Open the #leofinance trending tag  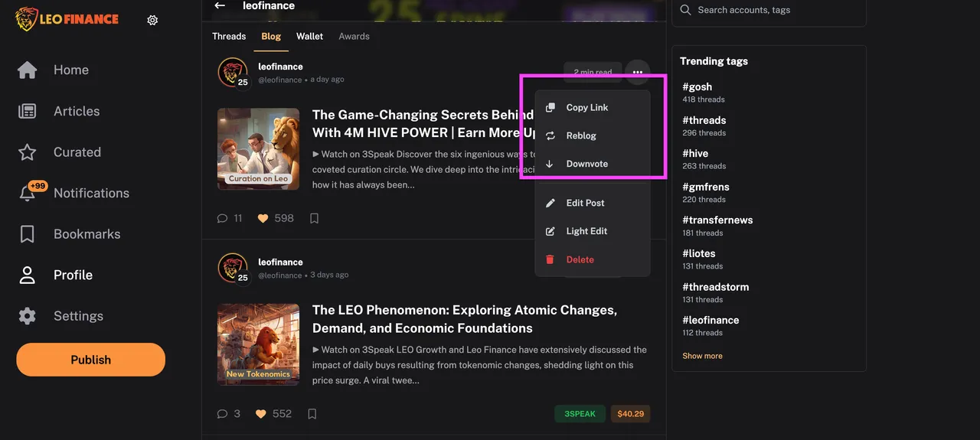(x=710, y=320)
